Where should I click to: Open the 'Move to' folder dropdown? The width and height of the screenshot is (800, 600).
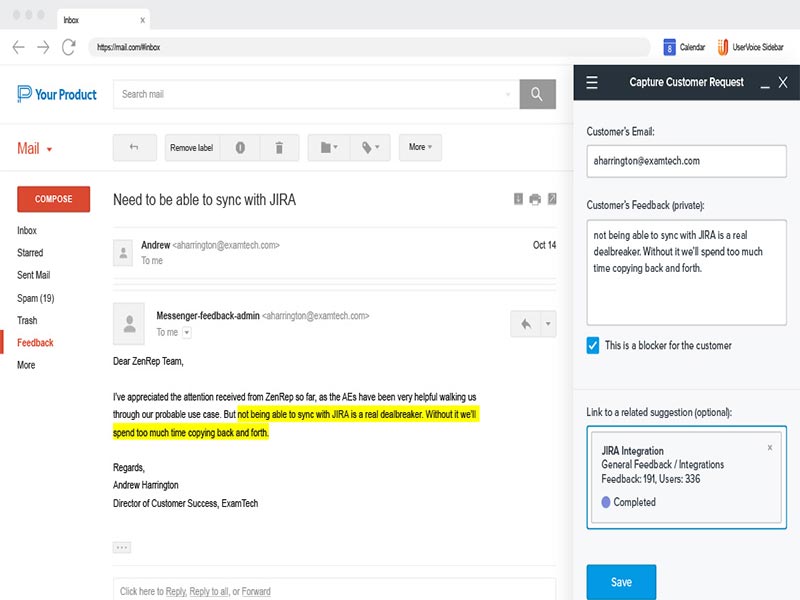pos(330,147)
